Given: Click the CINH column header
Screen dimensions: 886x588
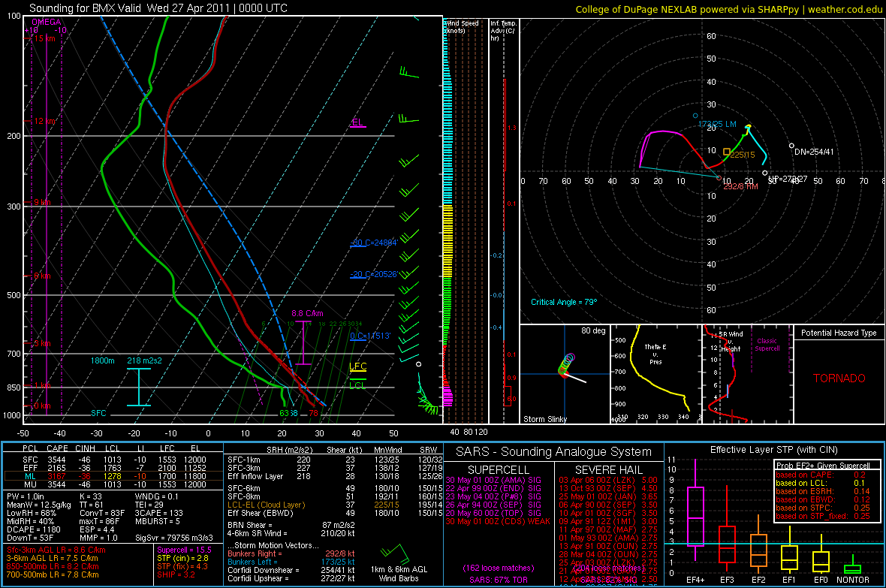Looking at the screenshot, I should click(85, 448).
